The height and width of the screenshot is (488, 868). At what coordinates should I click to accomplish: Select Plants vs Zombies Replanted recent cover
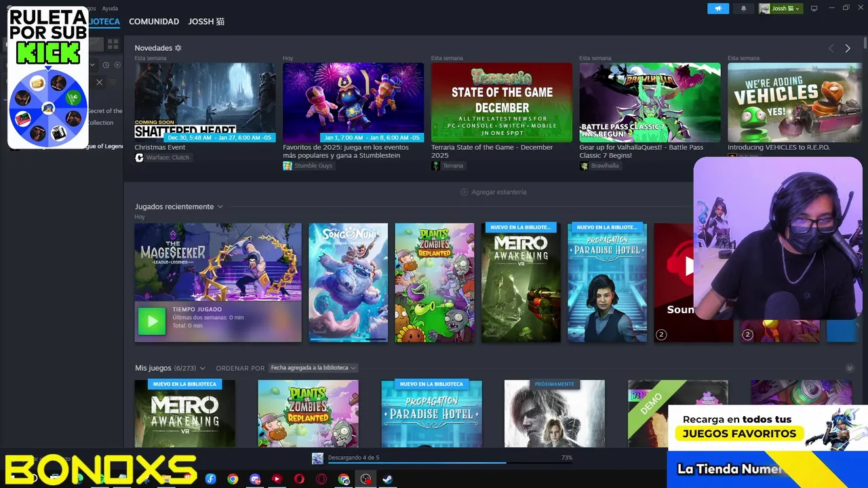435,283
